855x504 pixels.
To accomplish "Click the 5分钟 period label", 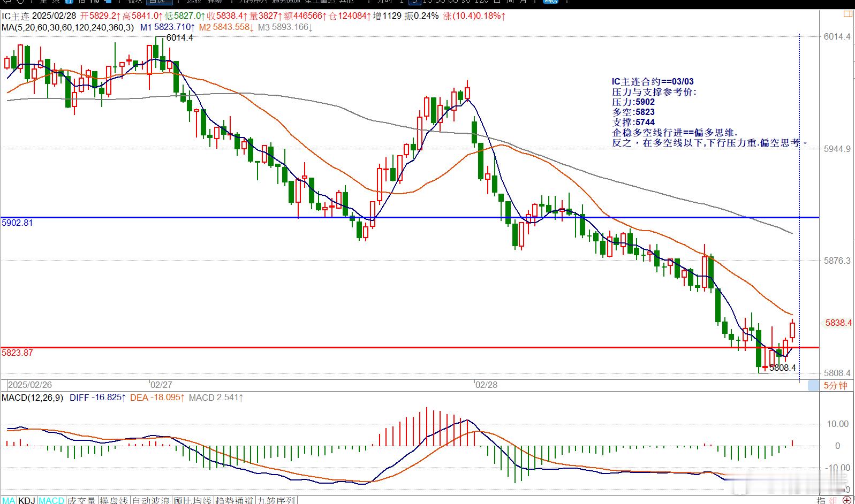I will 835,385.
